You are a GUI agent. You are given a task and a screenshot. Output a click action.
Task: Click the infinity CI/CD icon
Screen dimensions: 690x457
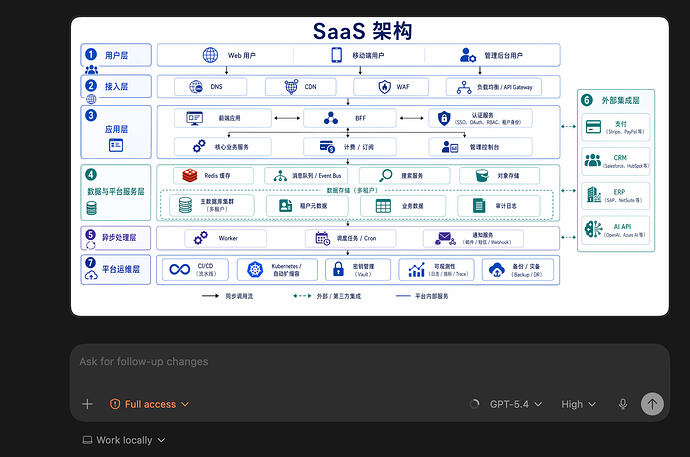tap(180, 269)
